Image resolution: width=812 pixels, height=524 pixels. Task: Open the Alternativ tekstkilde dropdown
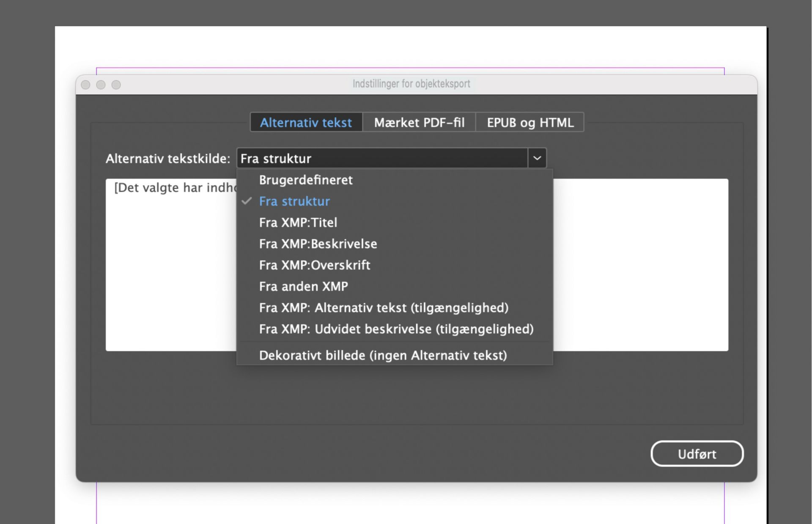[x=381, y=158]
